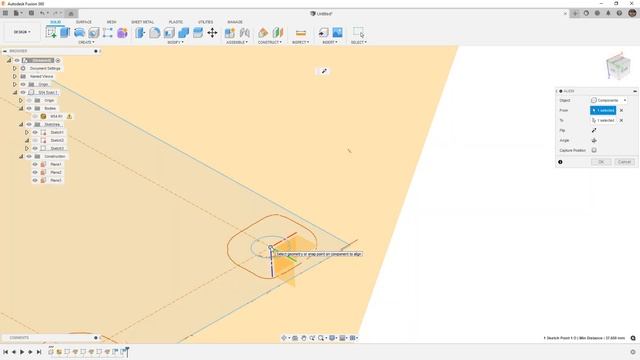Switch to the Surface tab
640x360 pixels.
coord(84,22)
